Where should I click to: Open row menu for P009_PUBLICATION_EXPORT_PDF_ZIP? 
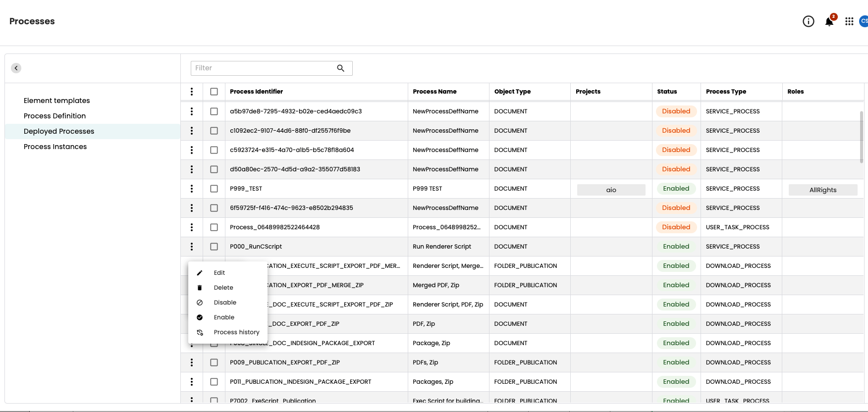[192, 362]
